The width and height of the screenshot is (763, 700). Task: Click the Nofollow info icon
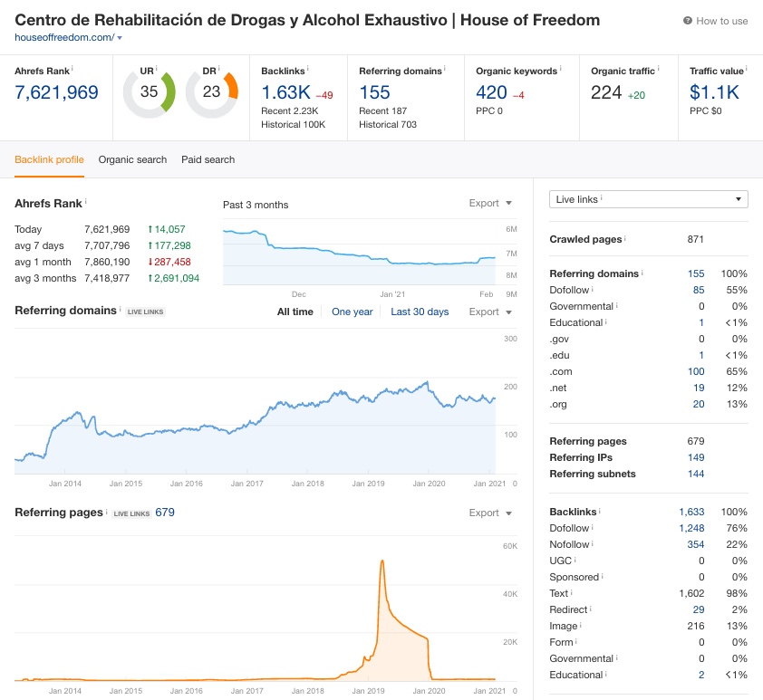click(x=593, y=543)
